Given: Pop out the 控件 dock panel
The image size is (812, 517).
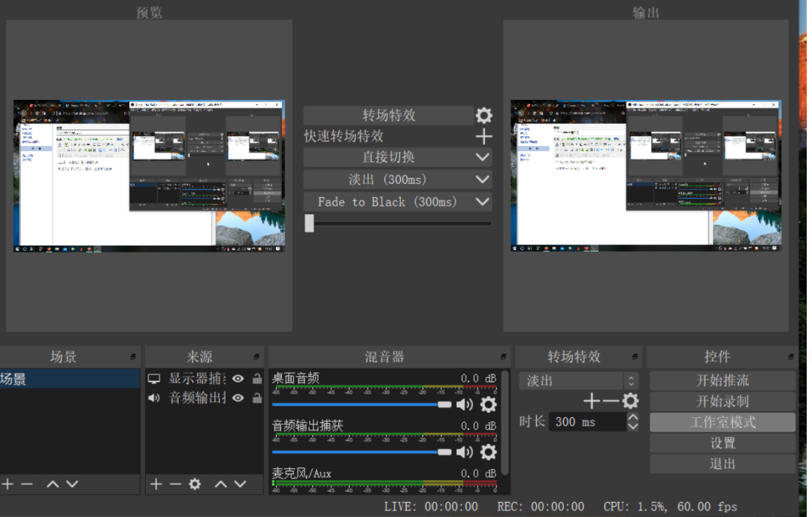Looking at the screenshot, I should [x=791, y=357].
